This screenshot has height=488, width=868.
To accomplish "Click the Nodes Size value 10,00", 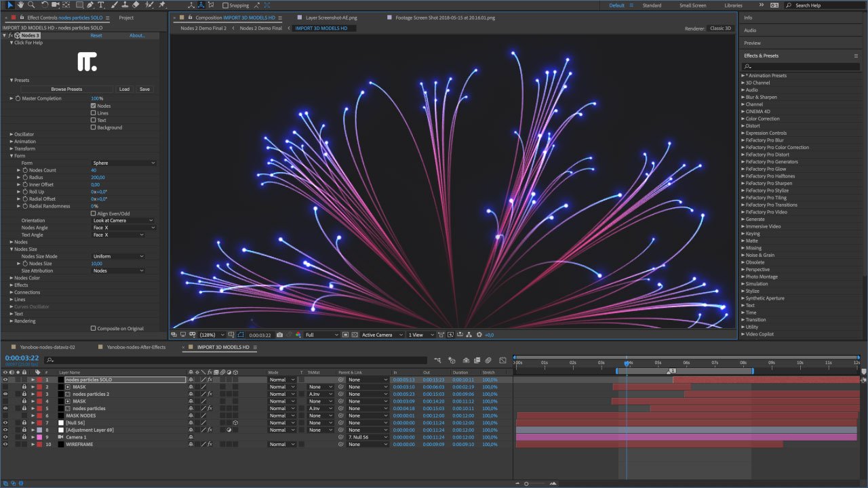I will pos(96,264).
